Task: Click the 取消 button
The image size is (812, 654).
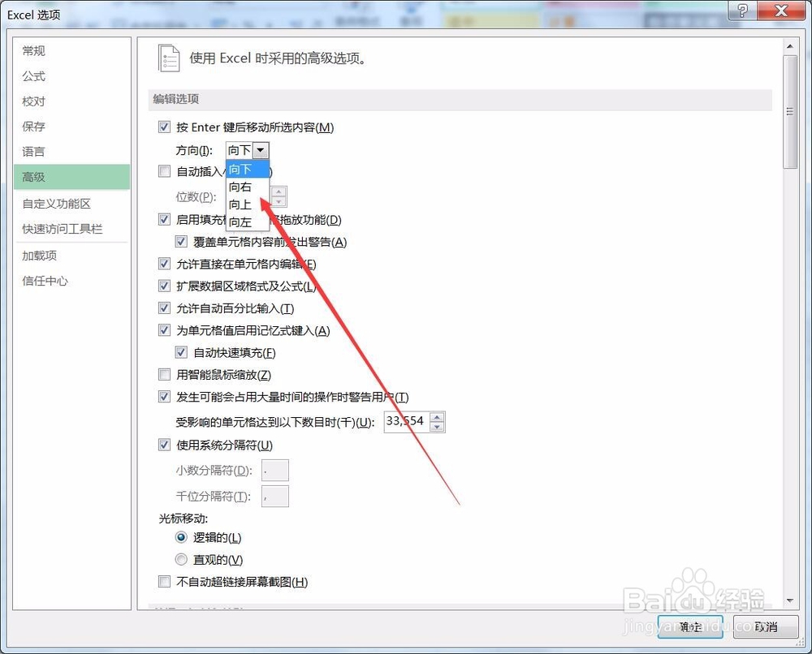Action: pyautogui.click(x=766, y=626)
